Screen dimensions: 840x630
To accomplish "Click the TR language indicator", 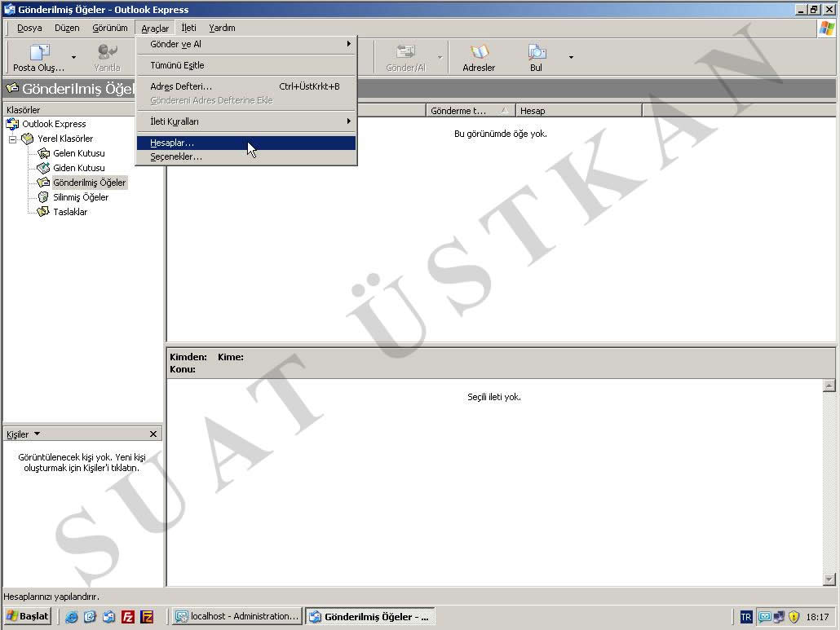I will coord(745,617).
